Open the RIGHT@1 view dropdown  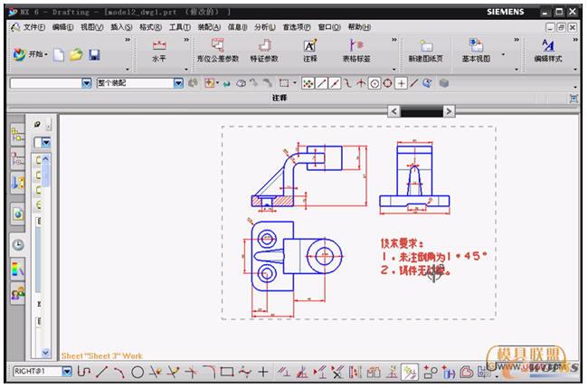[66, 372]
